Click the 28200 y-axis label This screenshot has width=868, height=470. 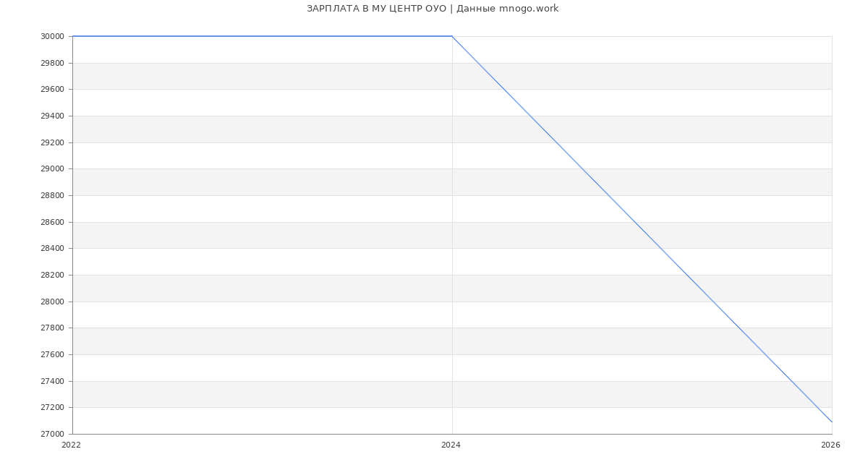[x=52, y=275]
